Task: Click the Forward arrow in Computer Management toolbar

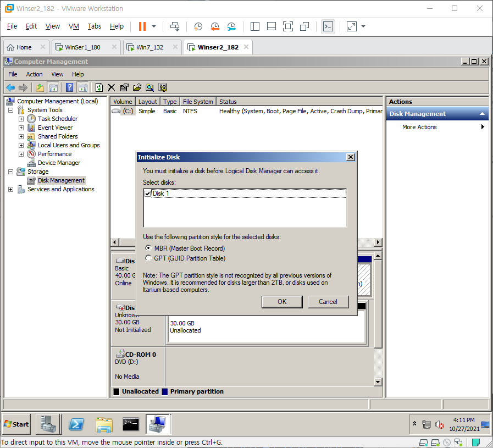Action: coord(23,87)
